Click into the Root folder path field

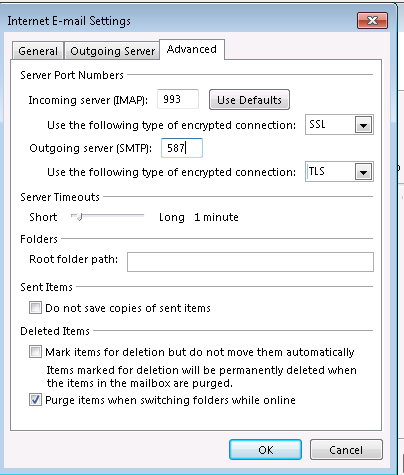pos(250,262)
